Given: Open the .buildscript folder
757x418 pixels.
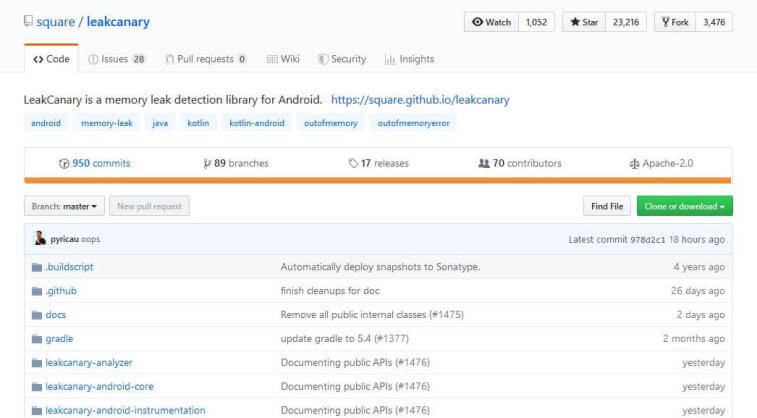Looking at the screenshot, I should 69,267.
